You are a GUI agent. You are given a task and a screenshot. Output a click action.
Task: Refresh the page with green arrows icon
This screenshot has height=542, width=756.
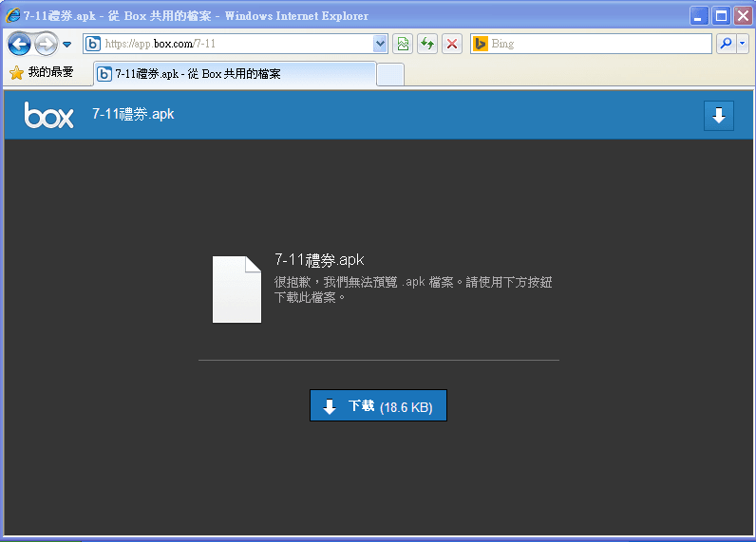tap(427, 44)
